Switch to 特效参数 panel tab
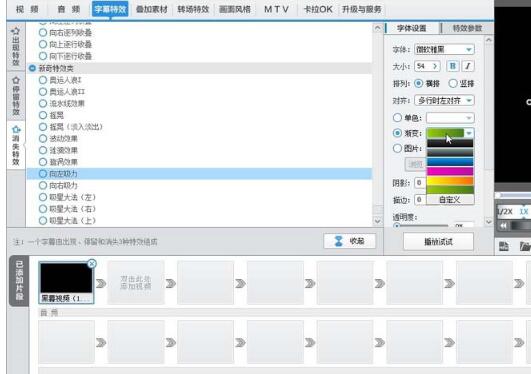 coord(467,28)
